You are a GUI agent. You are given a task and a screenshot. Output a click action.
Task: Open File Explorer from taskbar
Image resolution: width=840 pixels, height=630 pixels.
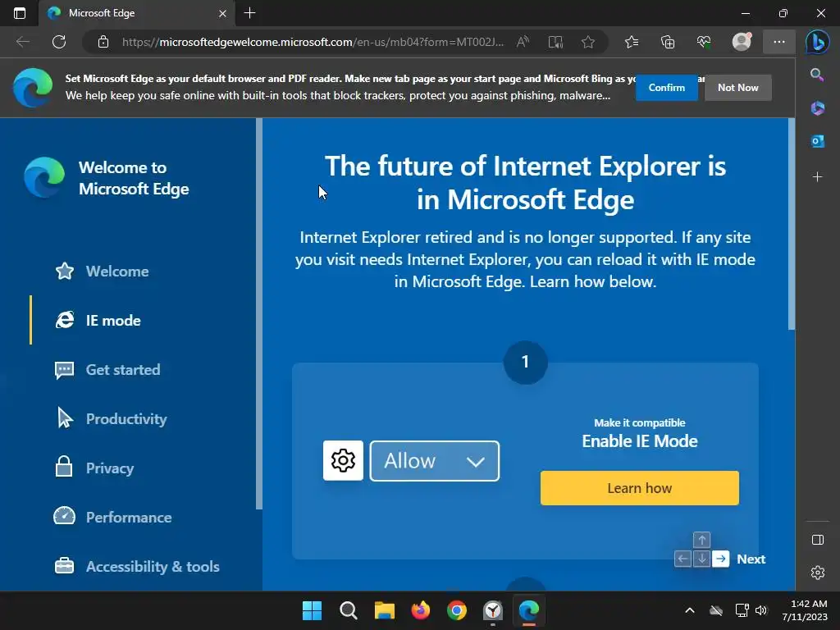point(384,610)
